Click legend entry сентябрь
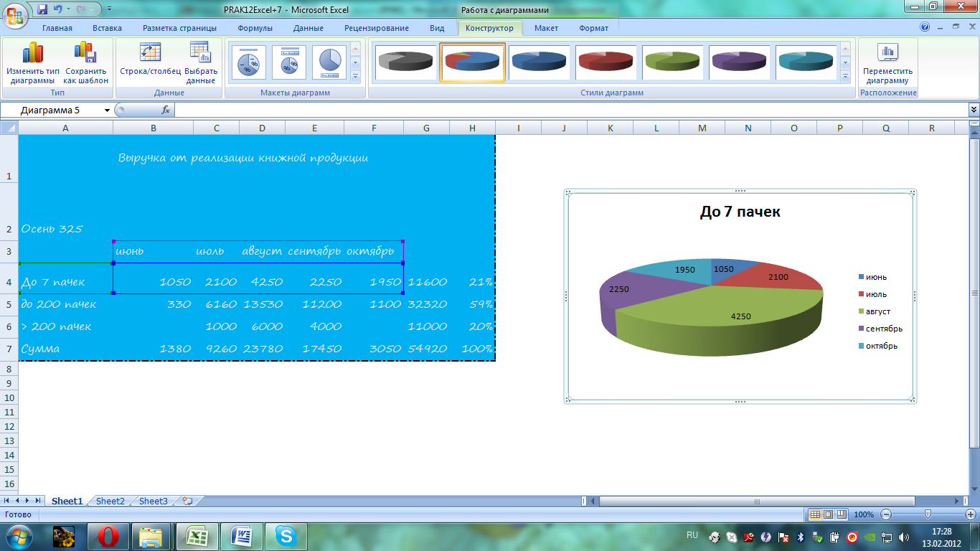 click(880, 329)
